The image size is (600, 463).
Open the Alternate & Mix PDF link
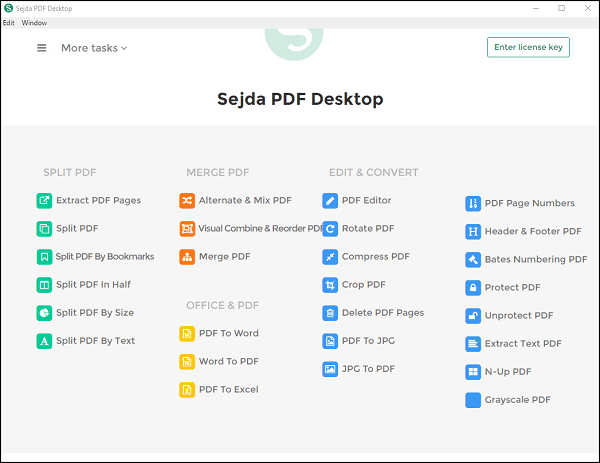click(245, 200)
